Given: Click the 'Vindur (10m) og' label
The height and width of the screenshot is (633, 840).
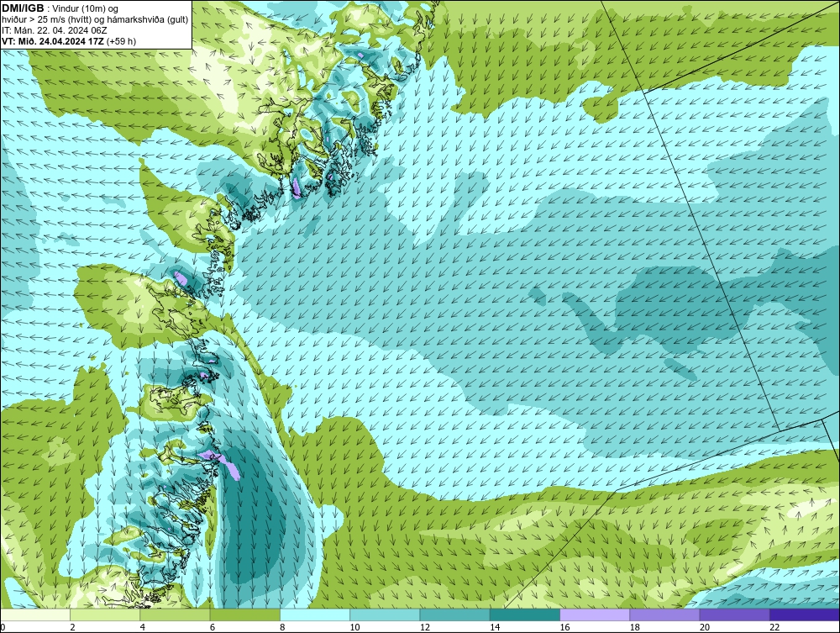Looking at the screenshot, I should 85,8.
